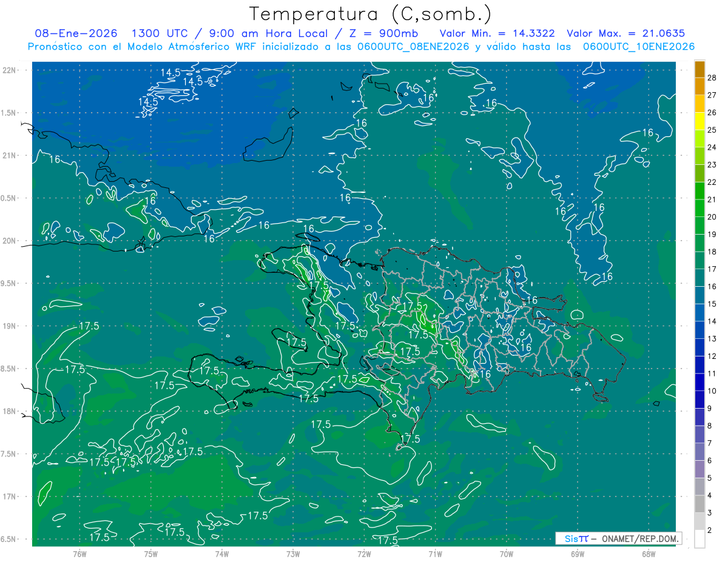728x562 pixels.
Task: Click 'Valor Min. = 14.3322' text
Action: coord(497,33)
